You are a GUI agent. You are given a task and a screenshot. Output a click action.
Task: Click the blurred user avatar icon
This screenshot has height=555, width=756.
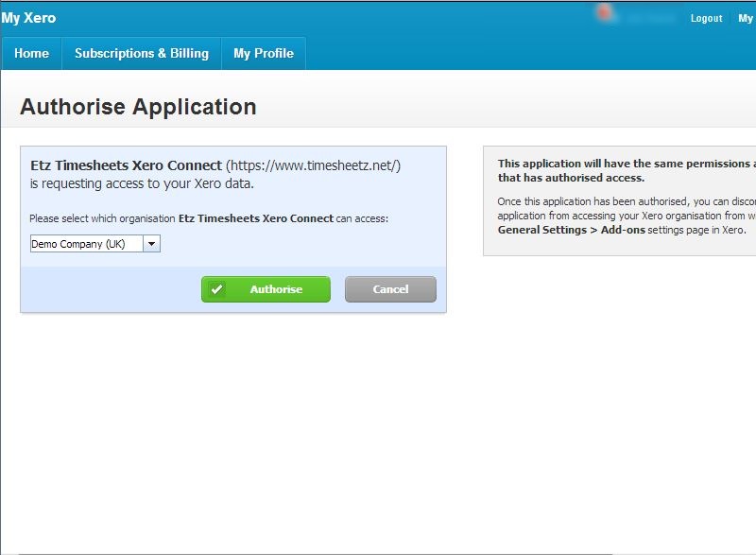604,13
